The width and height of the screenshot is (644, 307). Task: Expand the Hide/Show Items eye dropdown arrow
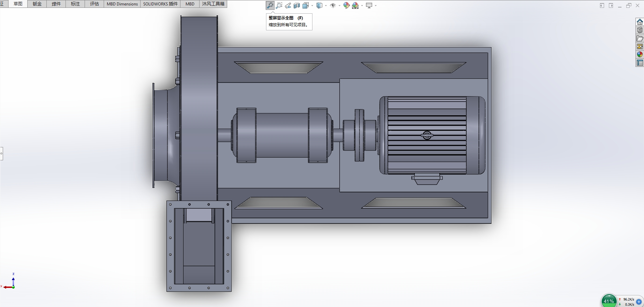(x=339, y=5)
